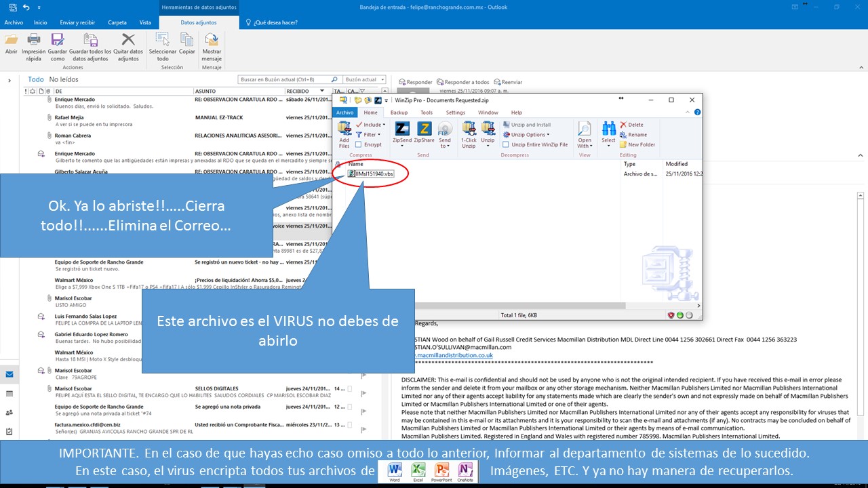Image resolution: width=868 pixels, height=488 pixels.
Task: Open Calendar view from the Outlook sidebar
Action: pyautogui.click(x=9, y=393)
